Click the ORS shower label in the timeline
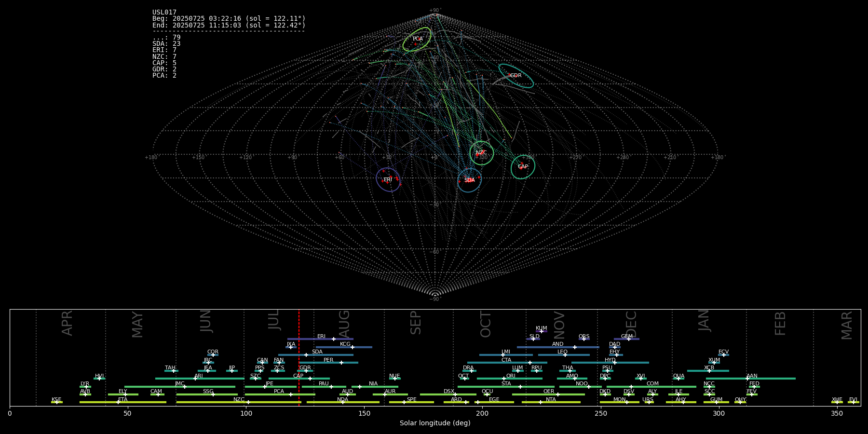The height and width of the screenshot is (434, 868). 584,337
